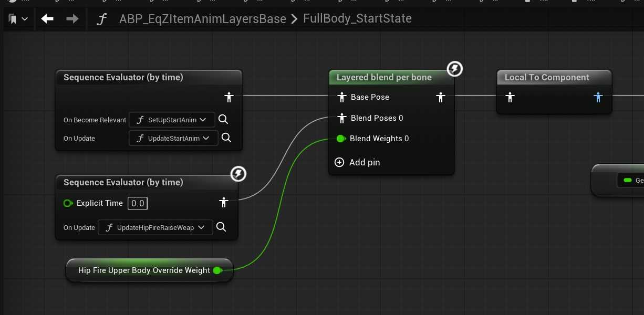The image size is (644, 315).
Task: Click lightning icon on lower Sequence Evaluator
Action: (x=238, y=174)
